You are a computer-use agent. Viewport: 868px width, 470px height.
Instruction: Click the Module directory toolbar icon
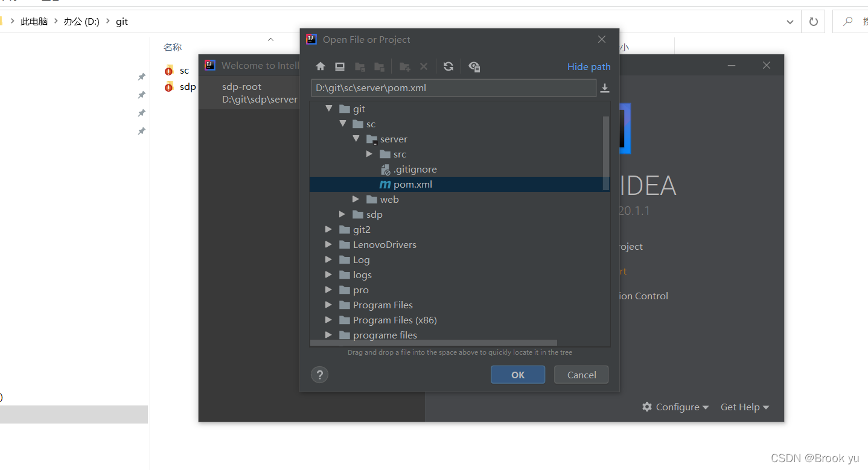tap(380, 66)
